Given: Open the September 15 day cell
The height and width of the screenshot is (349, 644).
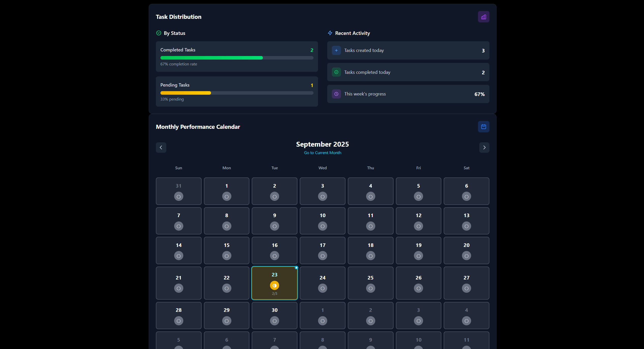Looking at the screenshot, I should point(227,250).
